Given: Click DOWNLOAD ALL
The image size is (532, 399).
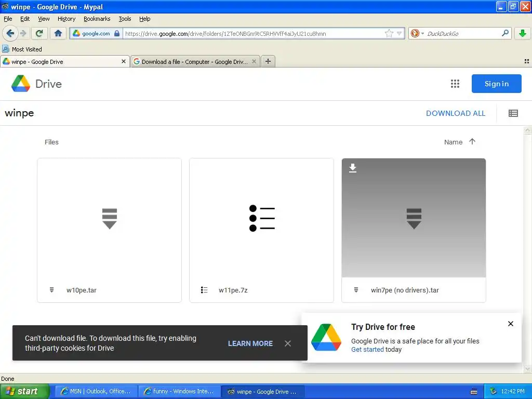Looking at the screenshot, I should (x=456, y=113).
